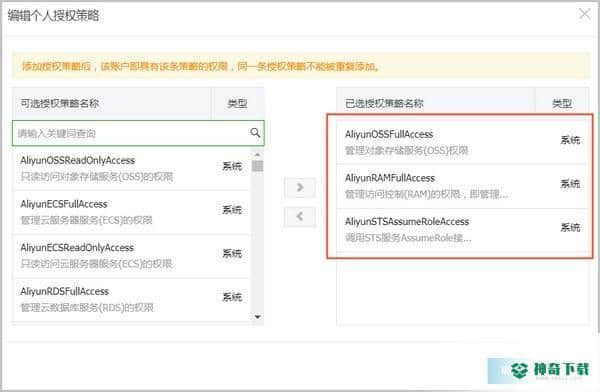The image size is (600, 392).
Task: Focus the keyword search input field
Action: click(138, 133)
